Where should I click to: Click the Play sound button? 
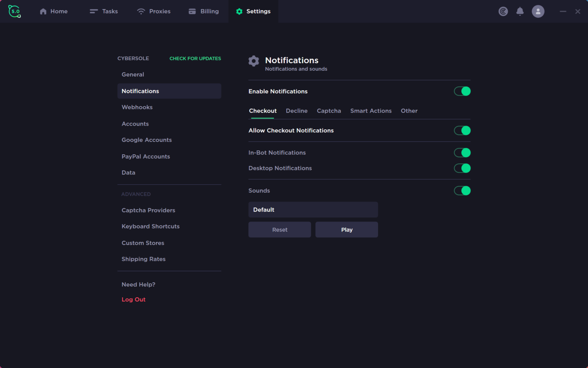click(347, 230)
